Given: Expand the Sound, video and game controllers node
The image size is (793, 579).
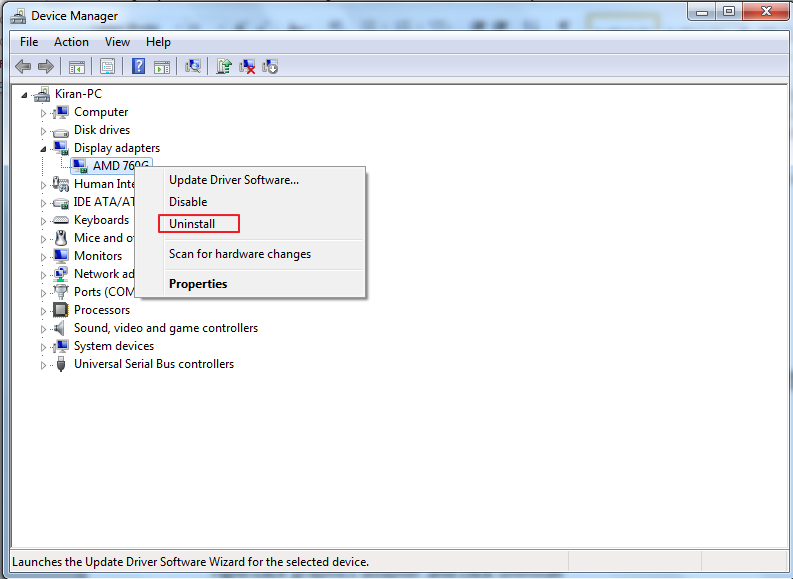Looking at the screenshot, I should click(43, 329).
